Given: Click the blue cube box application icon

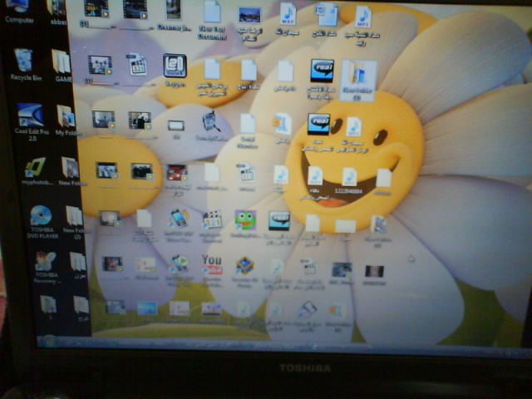Looking at the screenshot, I should (x=244, y=266).
